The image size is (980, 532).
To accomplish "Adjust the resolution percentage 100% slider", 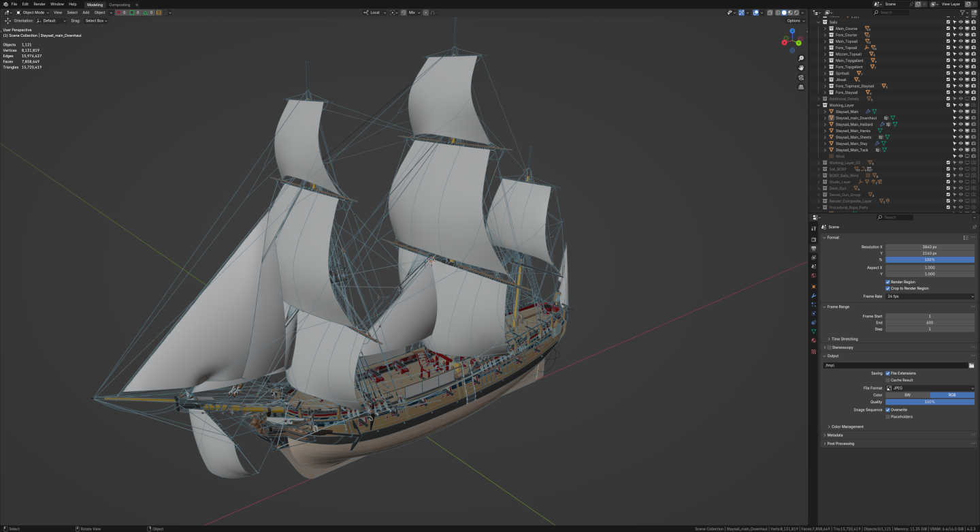I will tap(930, 260).
